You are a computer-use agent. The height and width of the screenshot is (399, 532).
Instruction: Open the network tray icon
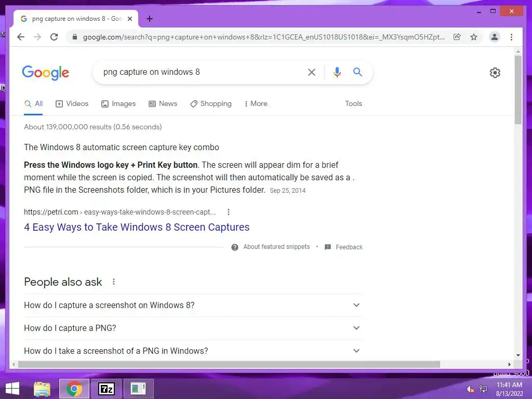[x=483, y=389]
